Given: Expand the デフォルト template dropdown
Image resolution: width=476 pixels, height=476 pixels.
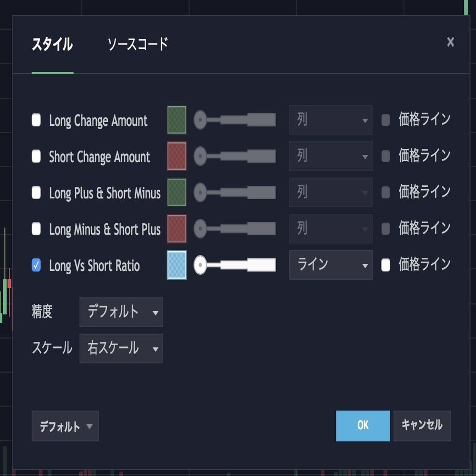Looking at the screenshot, I should click(x=64, y=425).
